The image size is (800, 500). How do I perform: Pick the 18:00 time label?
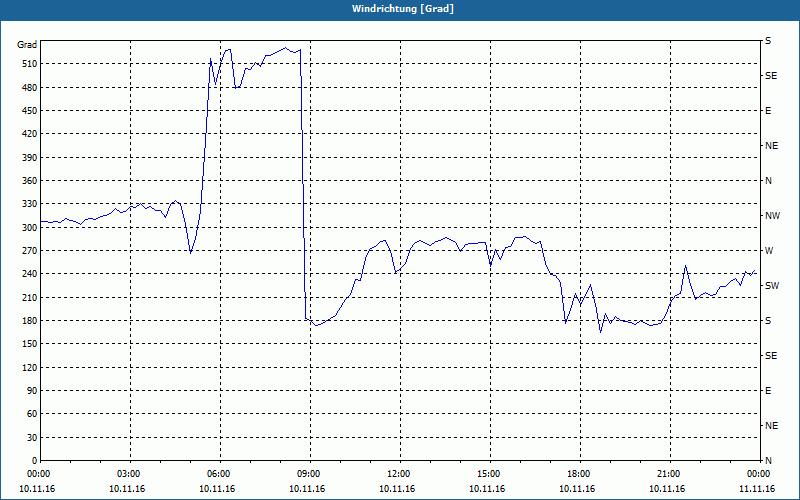(580, 474)
